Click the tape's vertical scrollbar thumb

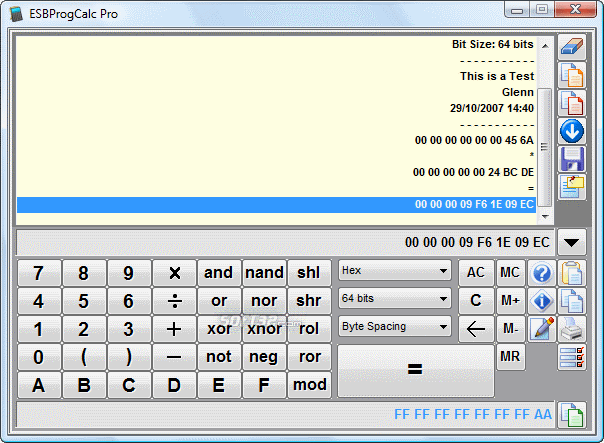pos(544,147)
